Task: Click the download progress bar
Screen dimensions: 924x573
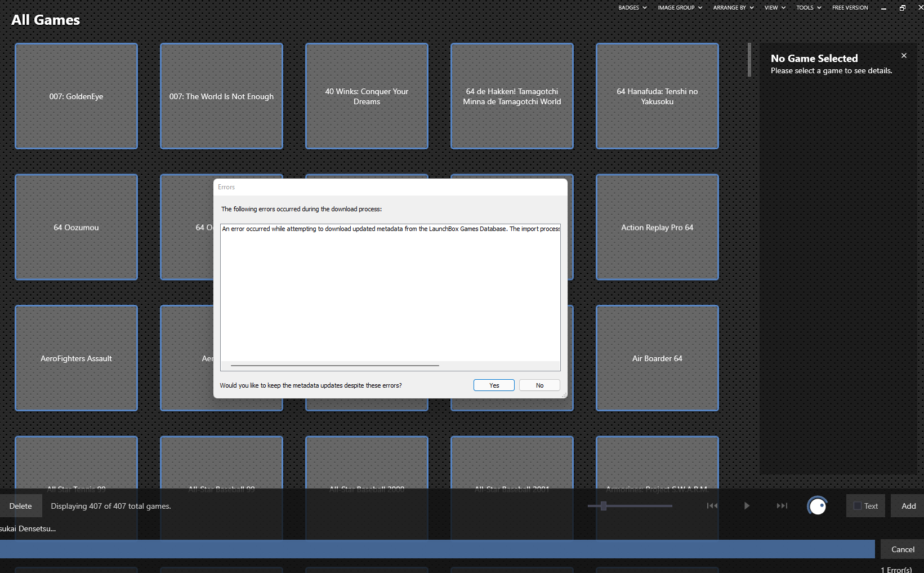Action: click(437, 549)
